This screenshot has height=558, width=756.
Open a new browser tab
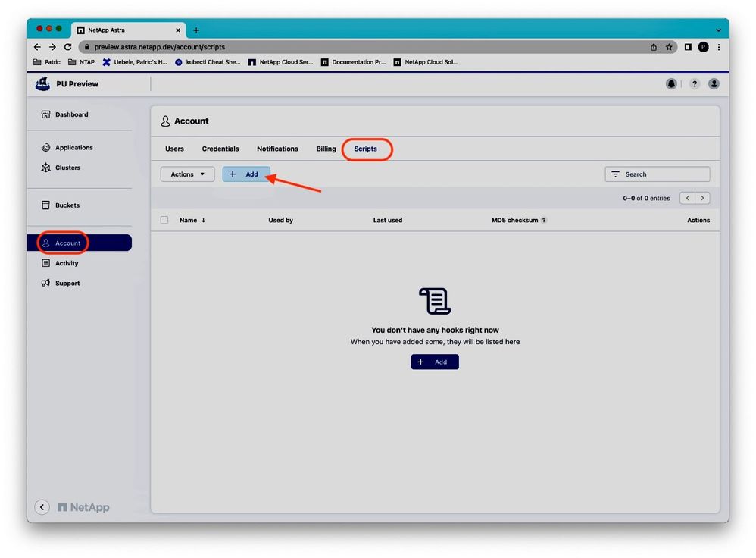point(196,30)
